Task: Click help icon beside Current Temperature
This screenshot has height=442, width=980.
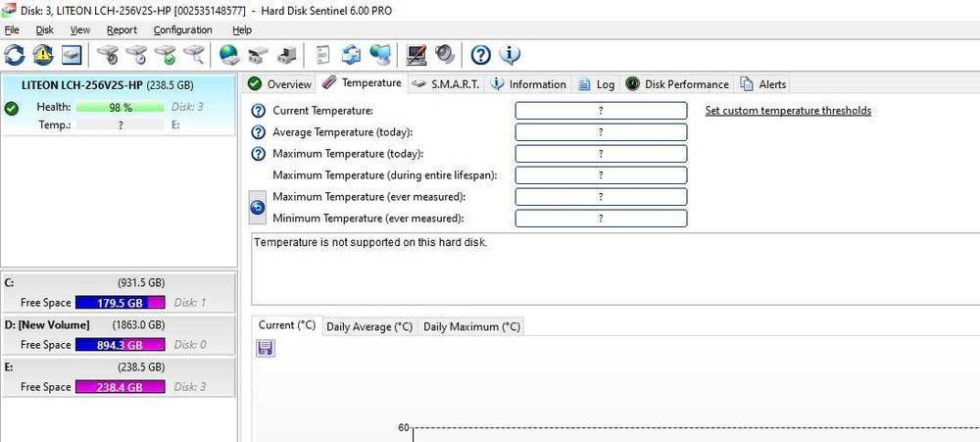Action: point(258,112)
